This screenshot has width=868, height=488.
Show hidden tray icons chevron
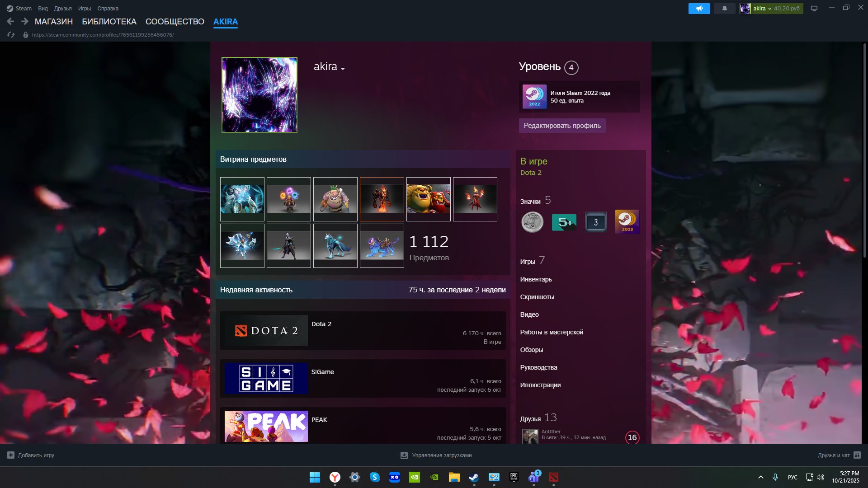pyautogui.click(x=761, y=477)
